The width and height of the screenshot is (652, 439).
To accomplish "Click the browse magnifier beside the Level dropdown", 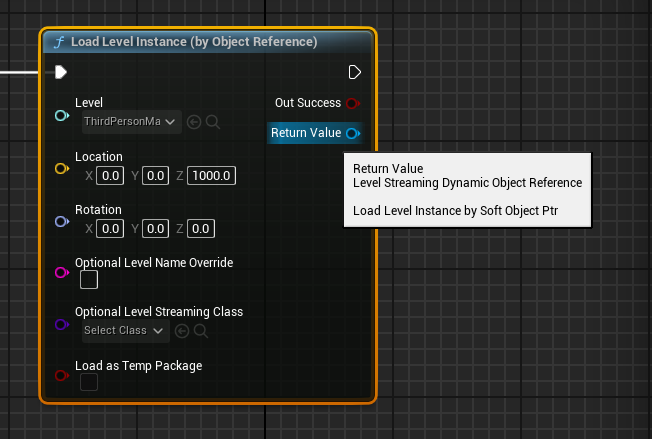I will (212, 122).
